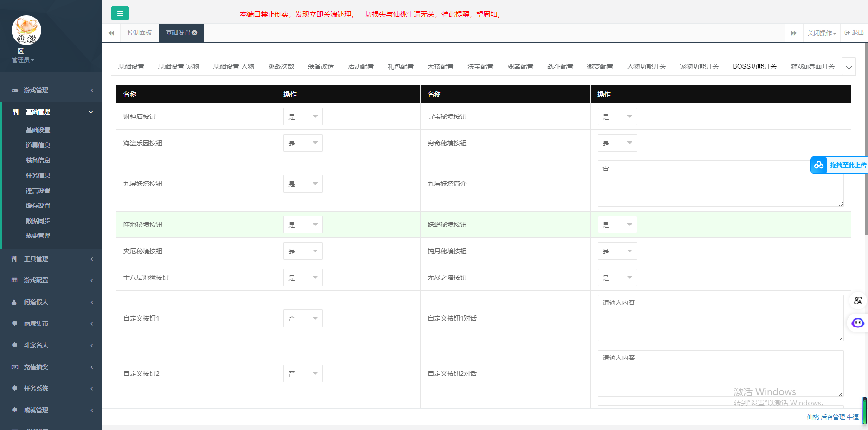Expand the 工具管理 sidebar chevron
Viewport: 868px width, 430px height.
point(92,259)
